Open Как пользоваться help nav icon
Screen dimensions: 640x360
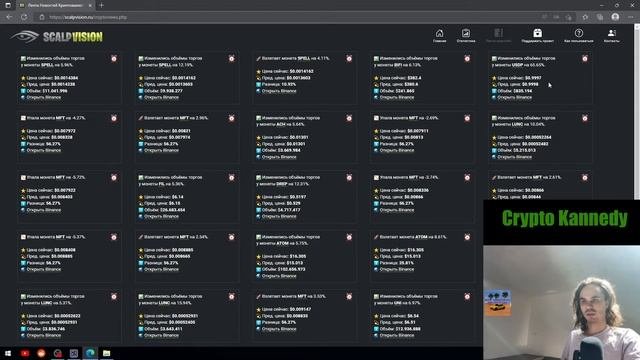[578, 36]
